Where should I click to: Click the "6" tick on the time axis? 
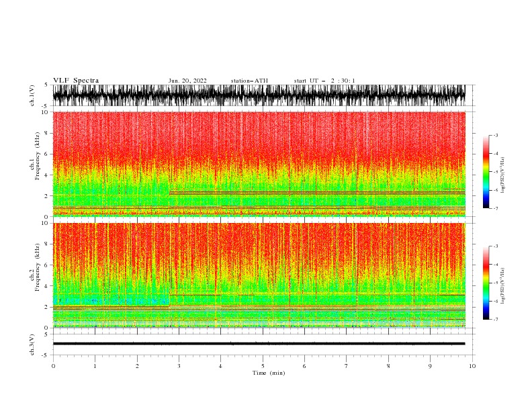point(304,366)
